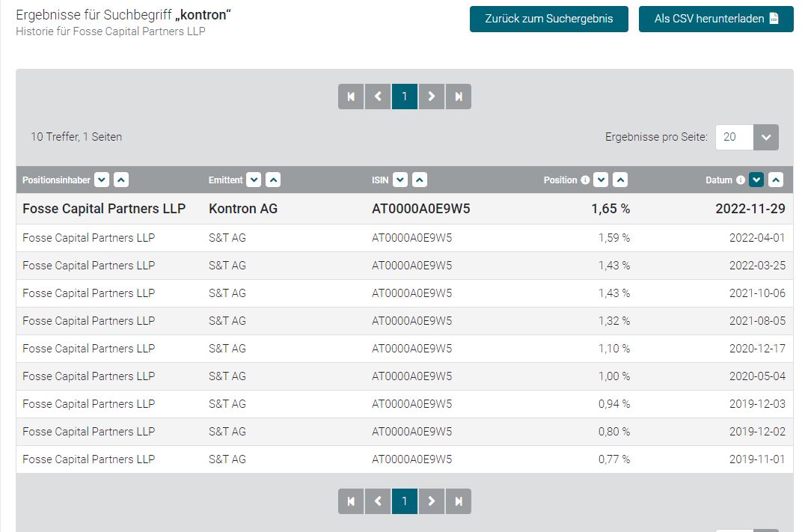Go to first page in top pagination
805x532 pixels.
351,97
